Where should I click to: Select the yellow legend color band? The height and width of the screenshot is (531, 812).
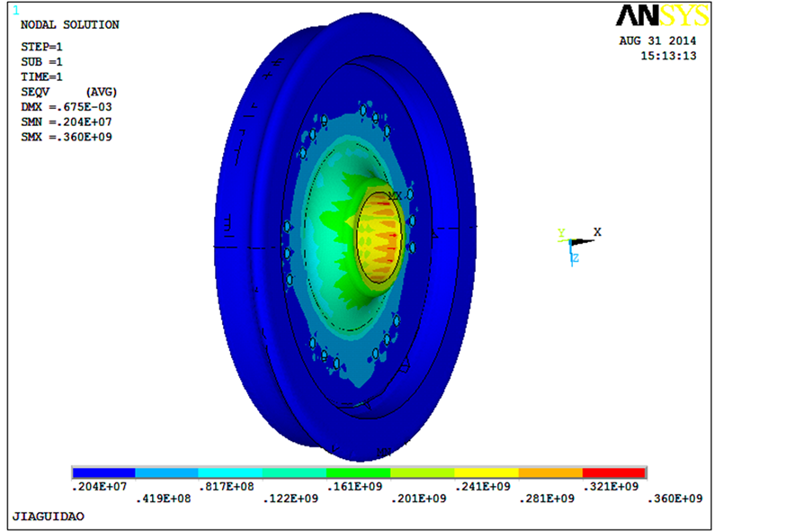[x=486, y=472]
